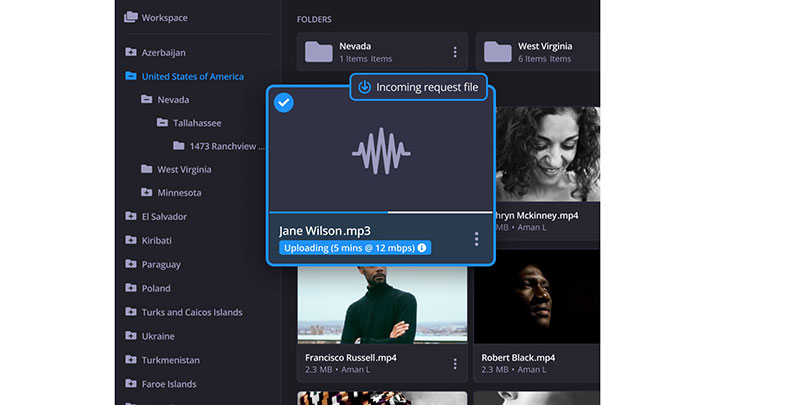
Task: Click the Faroe Islands folder icon
Action: pyautogui.click(x=131, y=384)
